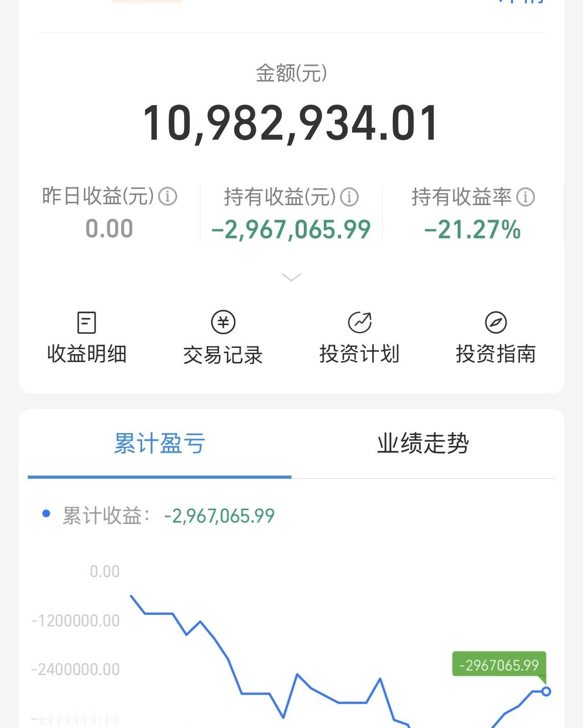583x728 pixels.
Task: Open the 投资计划 chart icon
Action: [x=360, y=322]
